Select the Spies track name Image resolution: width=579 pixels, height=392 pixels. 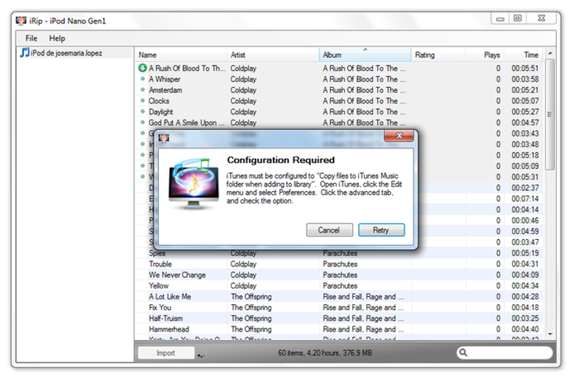click(157, 253)
